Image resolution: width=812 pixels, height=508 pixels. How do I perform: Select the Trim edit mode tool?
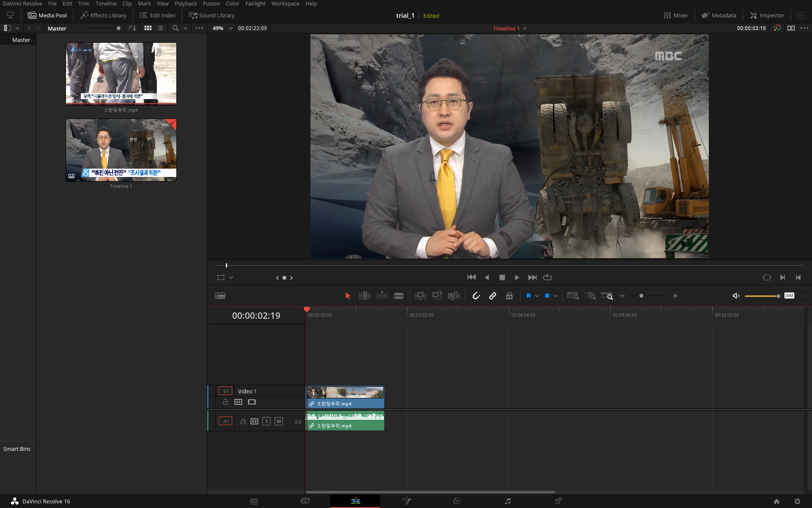pos(365,296)
